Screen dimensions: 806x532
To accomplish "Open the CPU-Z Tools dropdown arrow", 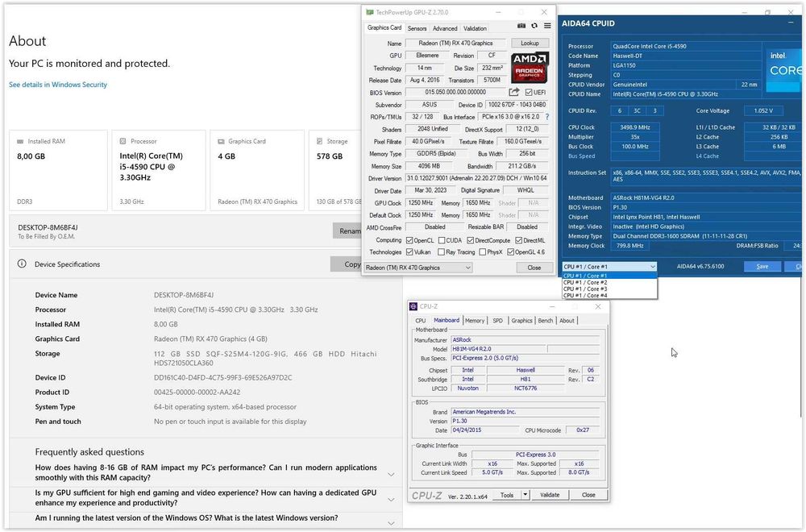I will point(525,495).
